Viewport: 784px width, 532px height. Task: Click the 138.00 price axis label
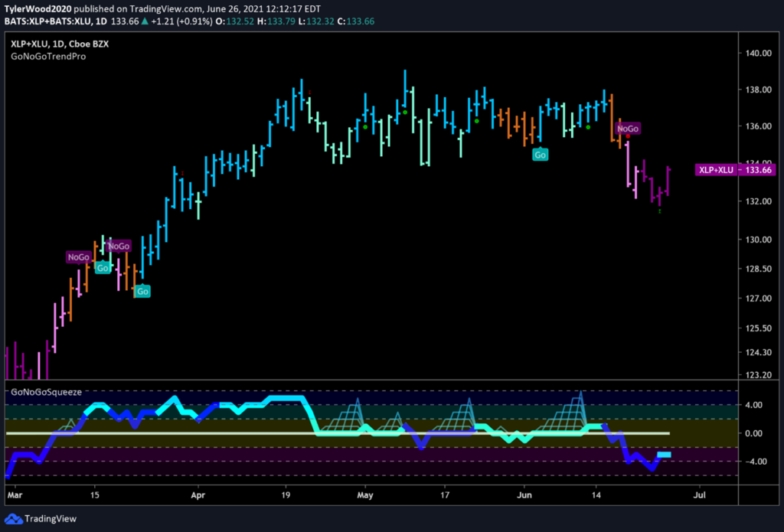pos(758,90)
